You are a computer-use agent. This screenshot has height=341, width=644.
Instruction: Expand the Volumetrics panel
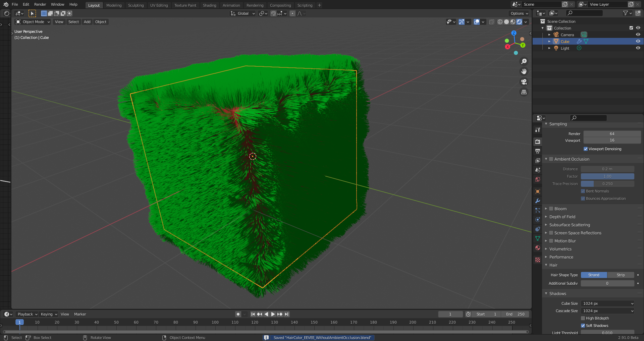560,249
